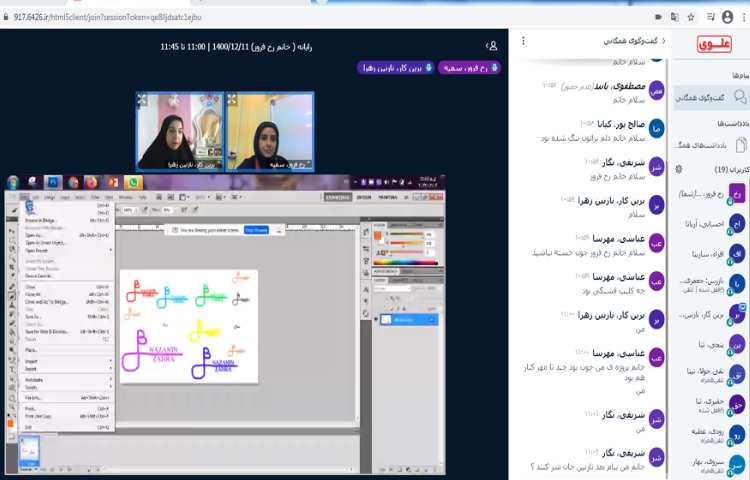Click the Mini Bridge document thumbnail
This screenshot has width=750, height=480.
tap(29, 451)
